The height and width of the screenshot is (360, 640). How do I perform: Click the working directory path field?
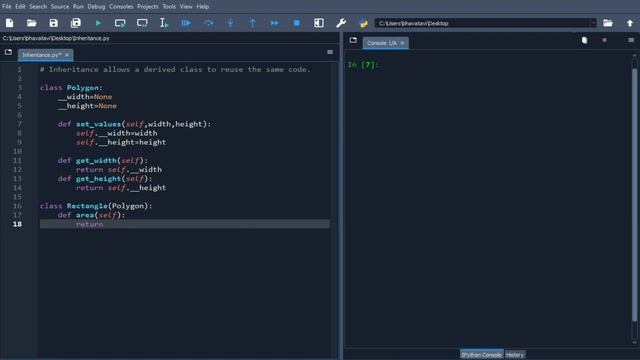pos(483,23)
